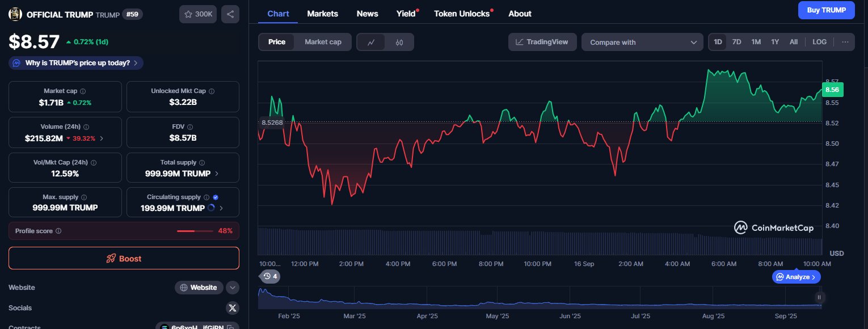Viewport: 868px width, 329px height.
Task: Click the Boost button
Action: click(x=124, y=259)
